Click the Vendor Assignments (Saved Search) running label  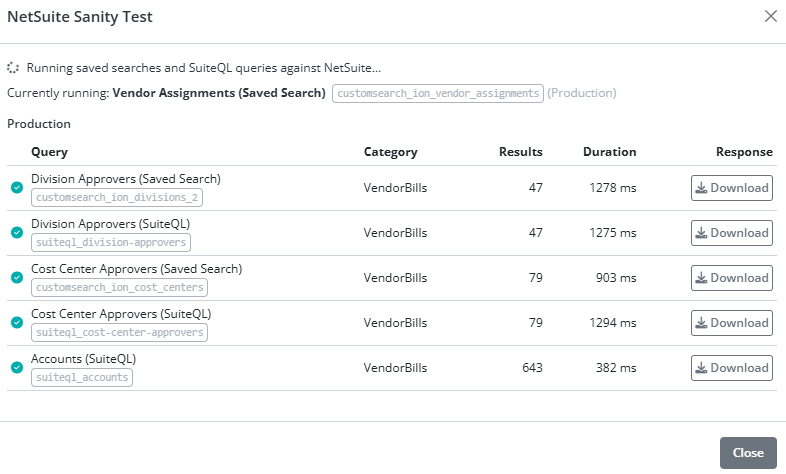[x=219, y=93]
